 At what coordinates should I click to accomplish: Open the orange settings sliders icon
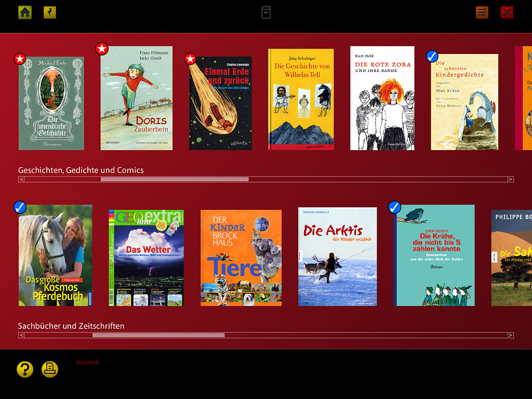pos(482,12)
